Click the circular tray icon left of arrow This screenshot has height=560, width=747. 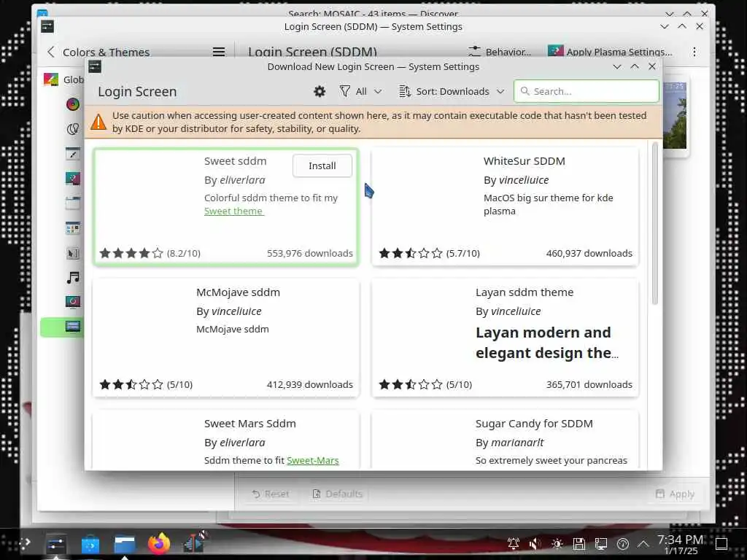click(623, 543)
